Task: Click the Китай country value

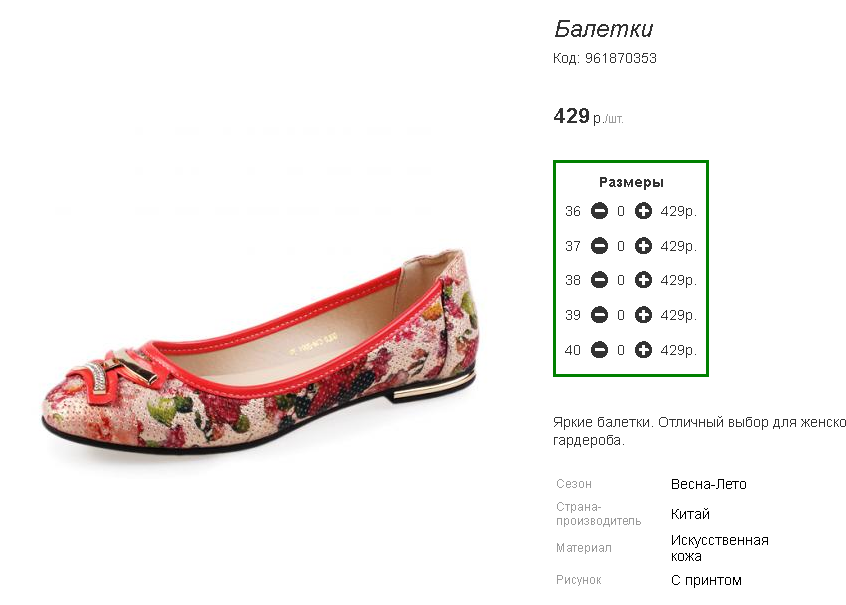Action: click(x=690, y=514)
